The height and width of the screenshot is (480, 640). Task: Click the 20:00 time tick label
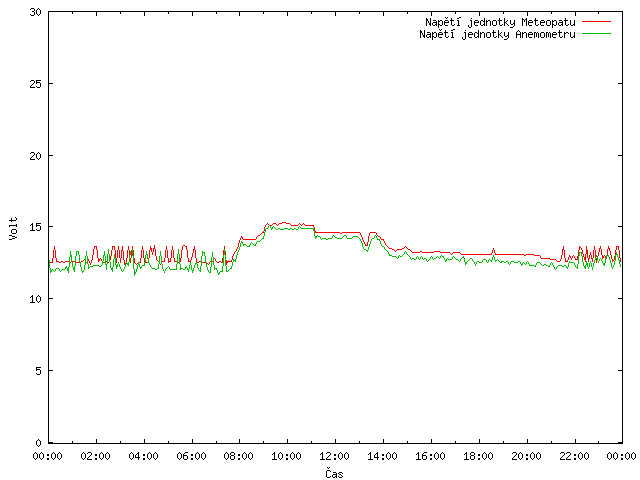526,456
